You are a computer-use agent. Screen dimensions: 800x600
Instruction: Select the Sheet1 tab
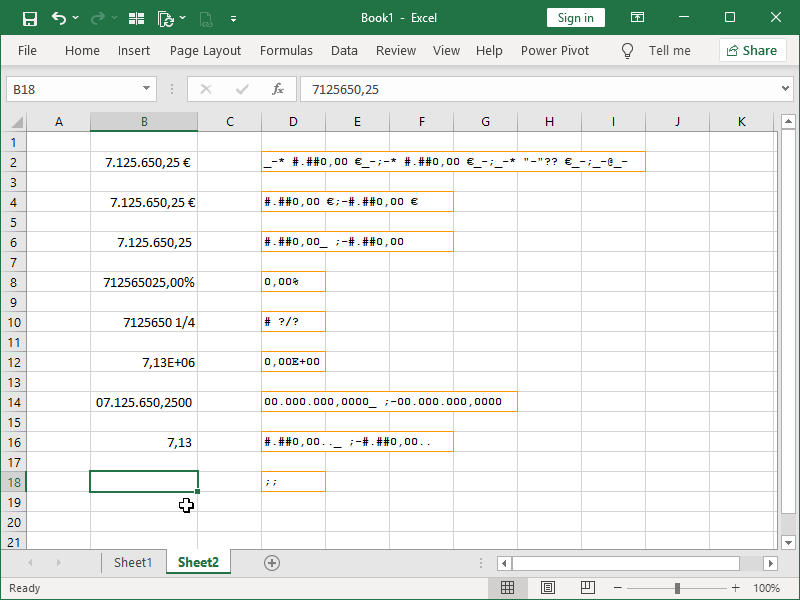(x=133, y=562)
